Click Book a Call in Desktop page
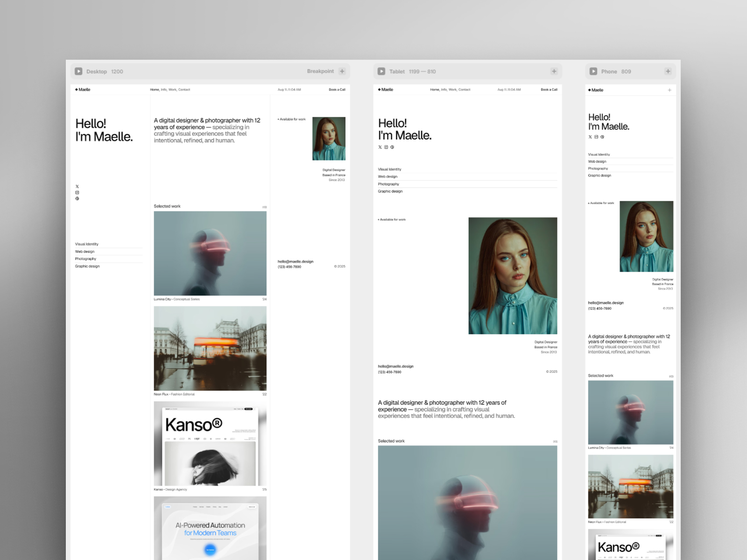This screenshot has height=560, width=747. (x=337, y=90)
